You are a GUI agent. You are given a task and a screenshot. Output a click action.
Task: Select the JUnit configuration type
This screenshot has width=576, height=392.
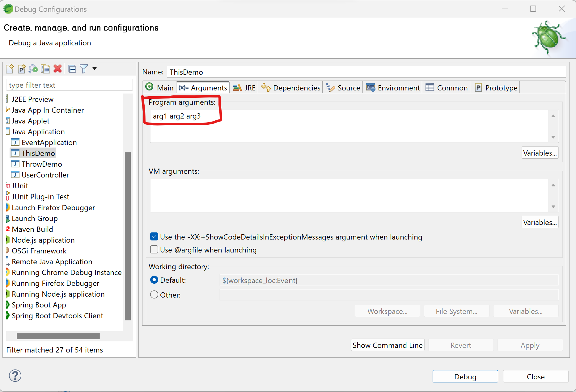tap(20, 186)
